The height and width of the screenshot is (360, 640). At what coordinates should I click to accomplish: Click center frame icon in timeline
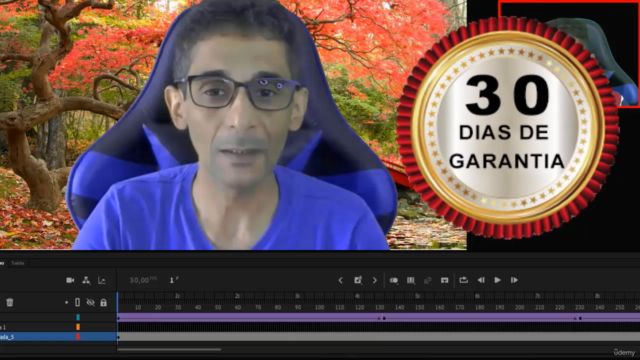pos(444,280)
